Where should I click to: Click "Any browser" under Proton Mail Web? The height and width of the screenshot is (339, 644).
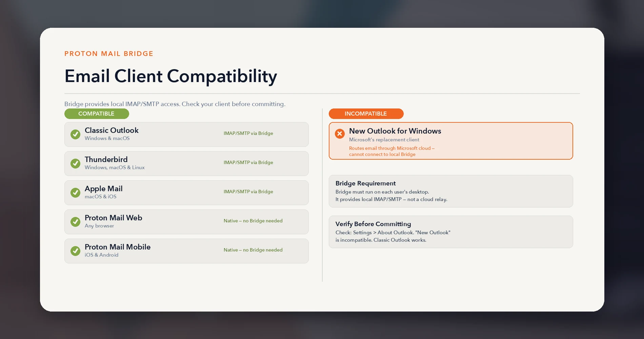click(99, 226)
